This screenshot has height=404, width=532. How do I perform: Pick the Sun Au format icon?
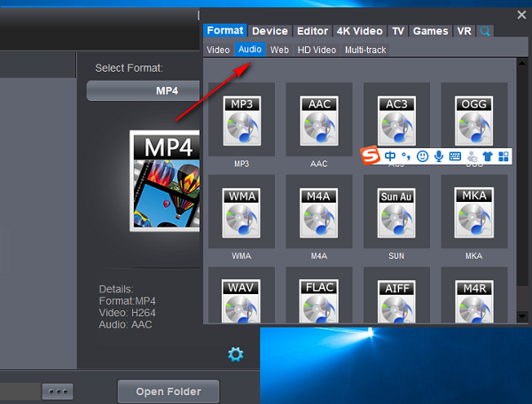point(396,213)
